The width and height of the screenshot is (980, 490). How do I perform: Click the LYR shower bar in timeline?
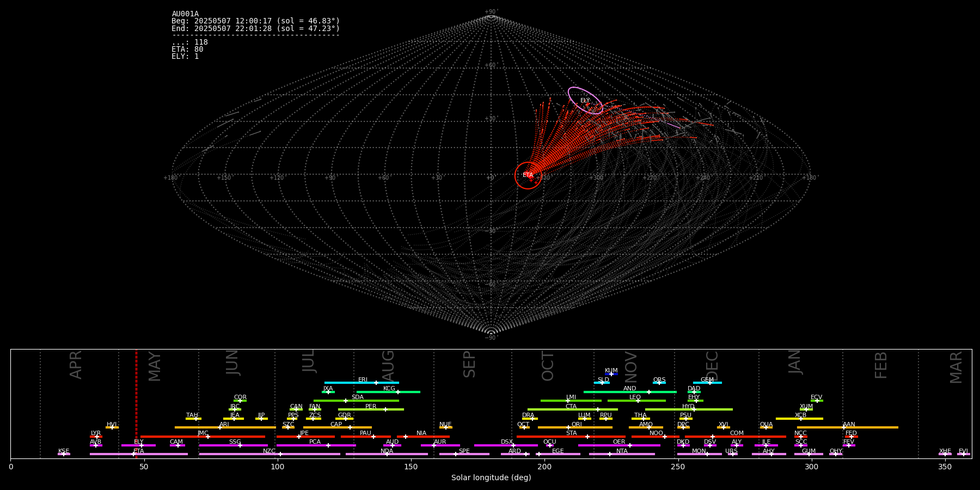click(96, 437)
